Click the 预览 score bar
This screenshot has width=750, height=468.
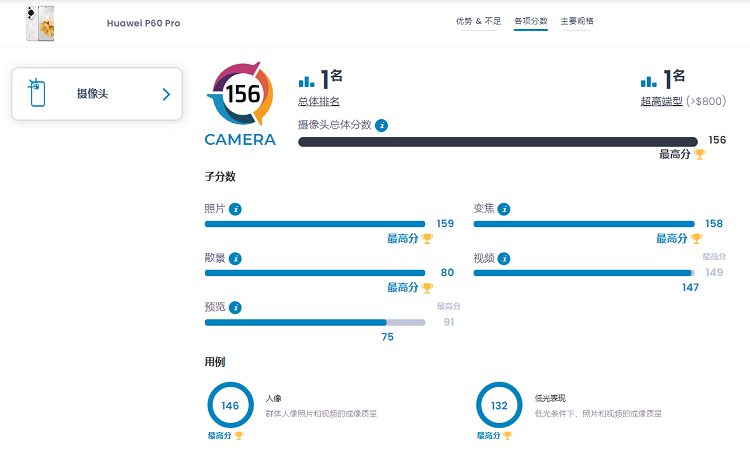coord(315,323)
